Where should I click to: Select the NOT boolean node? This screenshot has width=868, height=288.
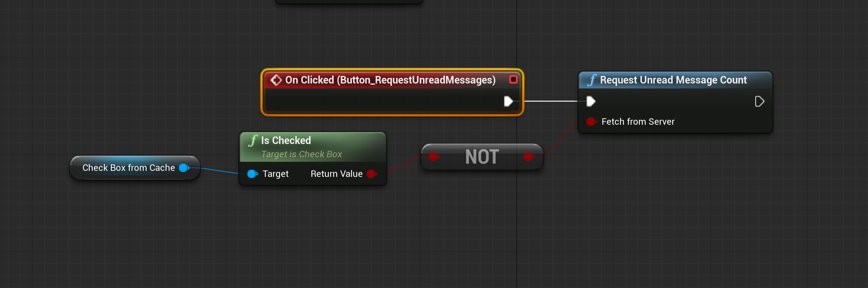482,157
